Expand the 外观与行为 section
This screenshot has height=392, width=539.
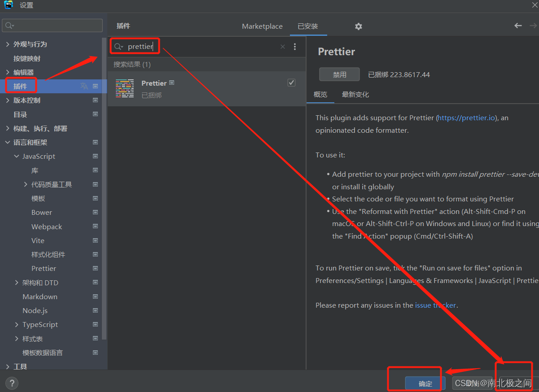pyautogui.click(x=9, y=44)
